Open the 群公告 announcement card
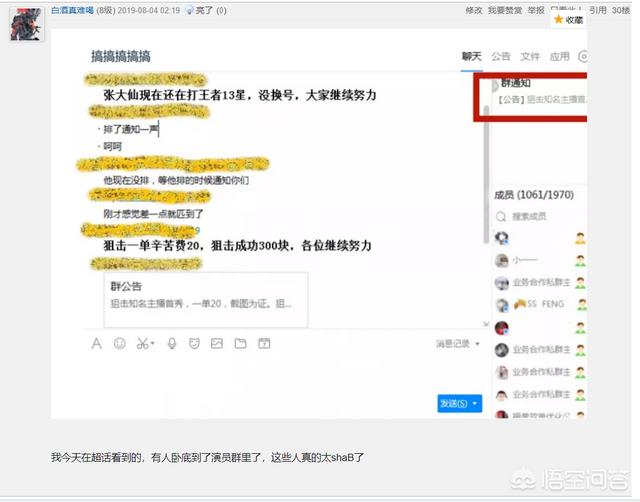This screenshot has height=502, width=640. pos(204,295)
